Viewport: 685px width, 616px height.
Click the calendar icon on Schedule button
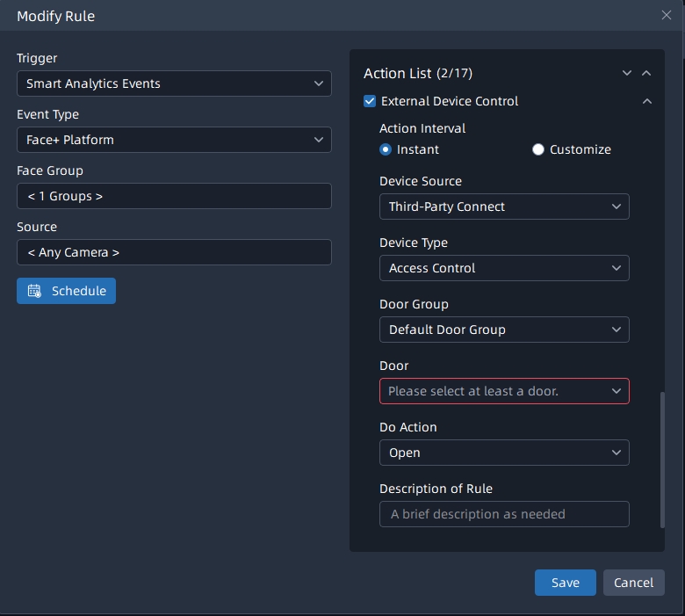[x=34, y=291]
